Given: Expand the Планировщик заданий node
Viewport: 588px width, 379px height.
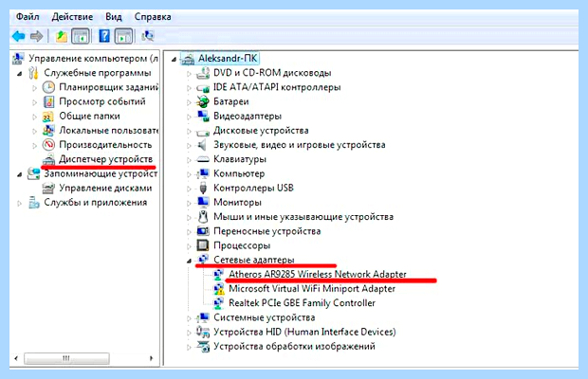Looking at the screenshot, I should pos(34,88).
